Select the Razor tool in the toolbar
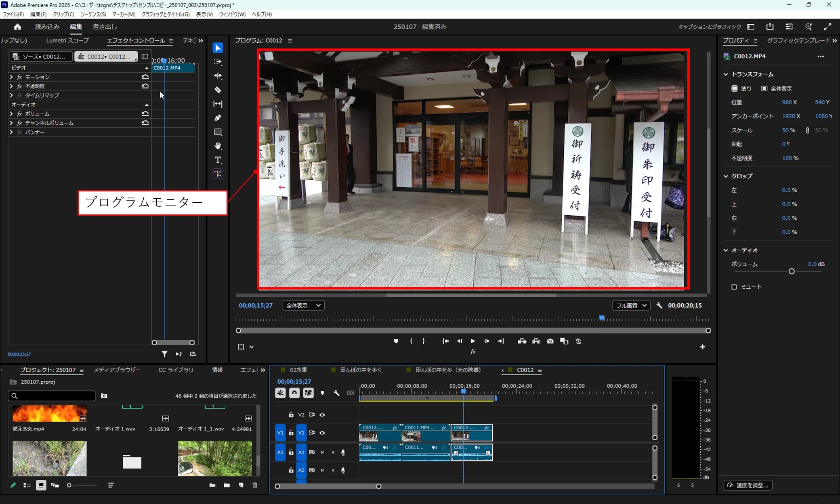 [x=218, y=90]
